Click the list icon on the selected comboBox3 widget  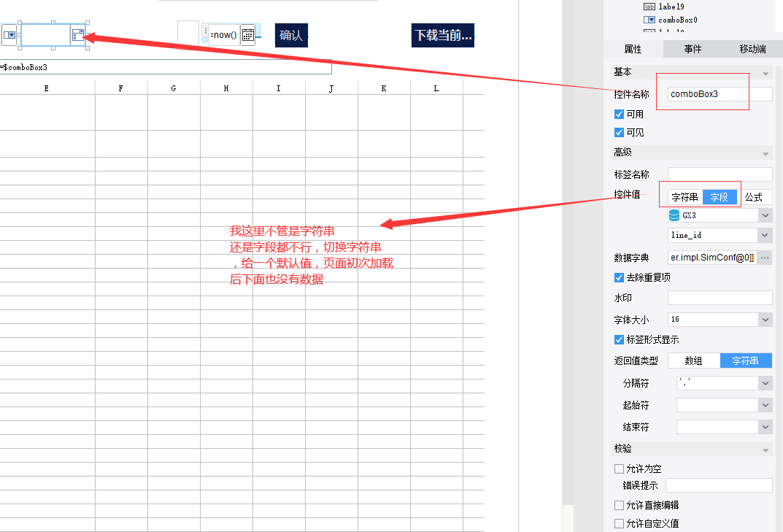78,35
